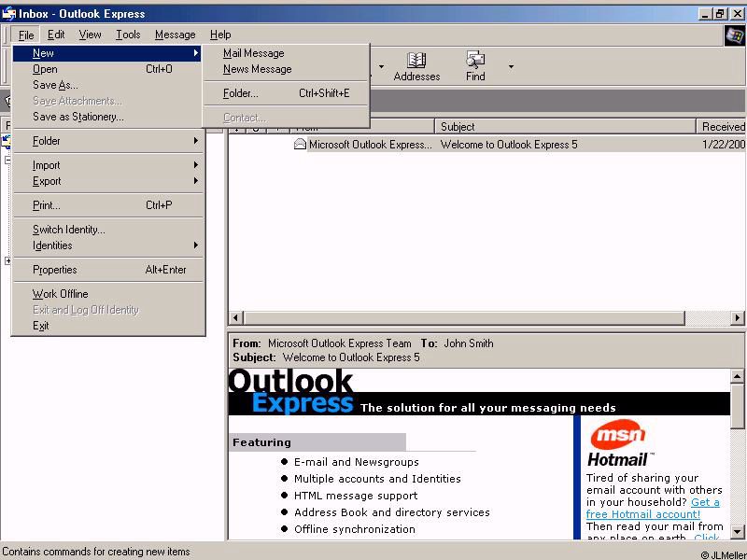Click Switch Identity menu entry
Viewport: 747px width, 560px height.
click(x=69, y=230)
